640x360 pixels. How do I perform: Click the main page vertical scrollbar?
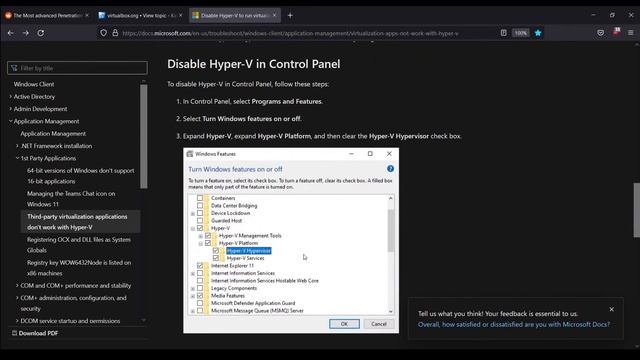[636, 210]
